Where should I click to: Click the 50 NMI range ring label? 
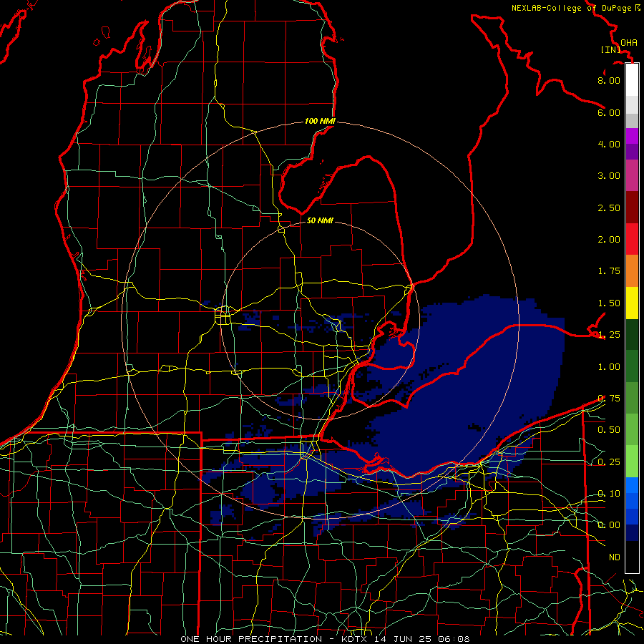click(x=320, y=220)
